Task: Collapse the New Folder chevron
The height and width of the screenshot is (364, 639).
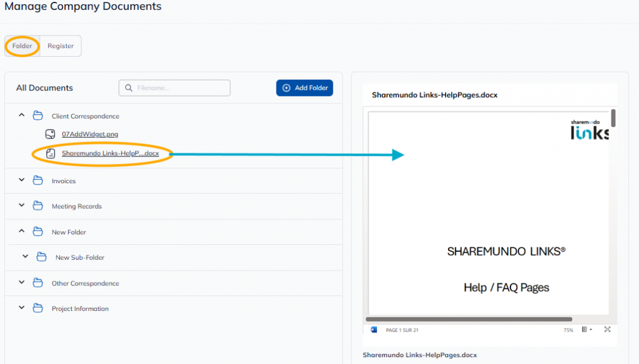Action: pyautogui.click(x=22, y=231)
